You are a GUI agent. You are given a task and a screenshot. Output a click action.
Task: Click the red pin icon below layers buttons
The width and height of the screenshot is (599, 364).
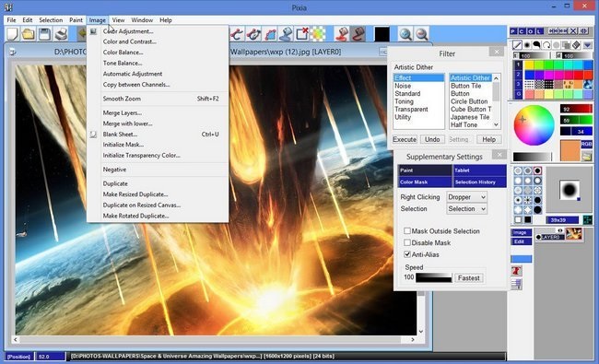(x=516, y=271)
